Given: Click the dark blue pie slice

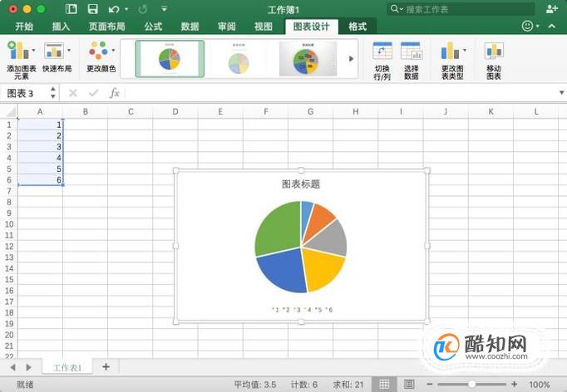Looking at the screenshot, I should 286,269.
